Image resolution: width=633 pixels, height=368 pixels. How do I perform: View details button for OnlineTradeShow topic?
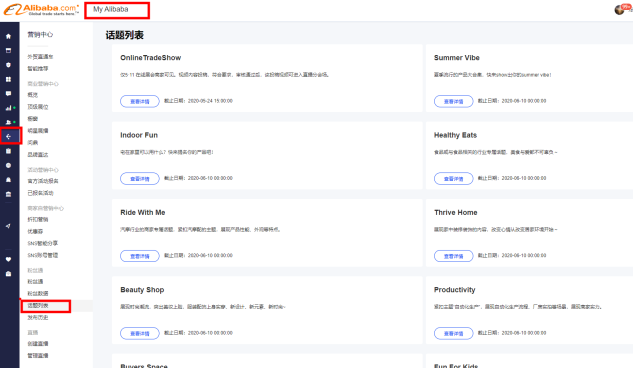coord(140,101)
